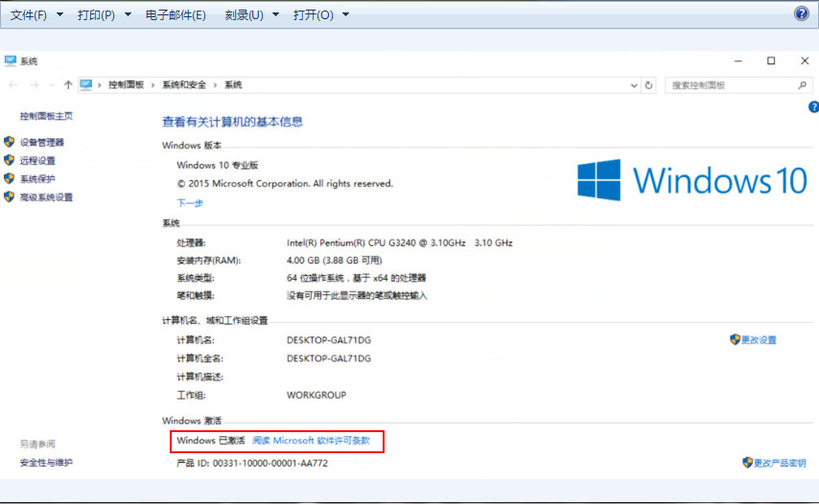The height and width of the screenshot is (504, 819).
Task: Open the 文件(F) dropdown menu
Action: click(35, 15)
